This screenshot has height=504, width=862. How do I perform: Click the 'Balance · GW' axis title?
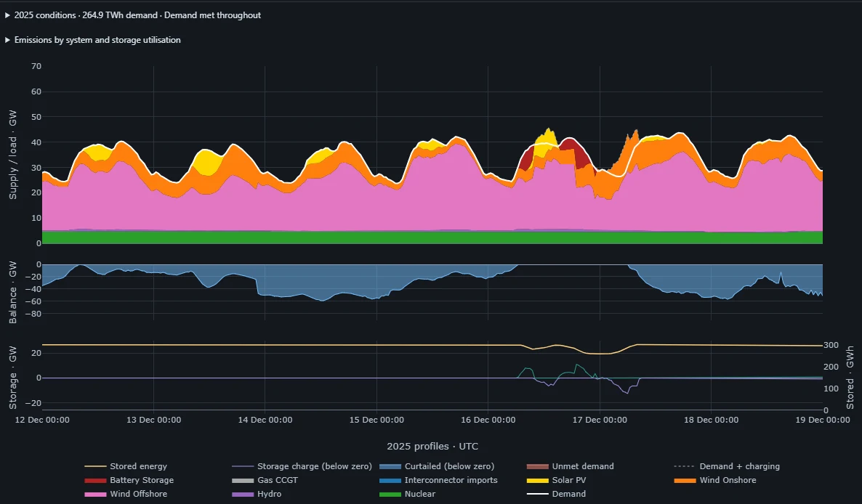point(12,292)
